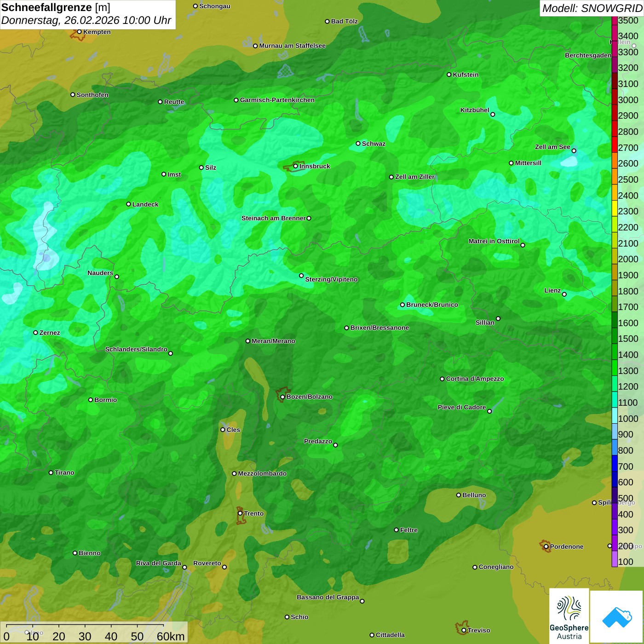Click the Cittadella label

click(x=390, y=635)
